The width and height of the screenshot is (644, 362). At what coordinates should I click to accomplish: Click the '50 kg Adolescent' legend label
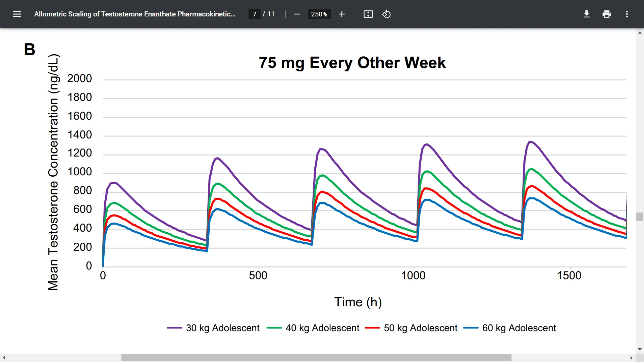point(421,328)
